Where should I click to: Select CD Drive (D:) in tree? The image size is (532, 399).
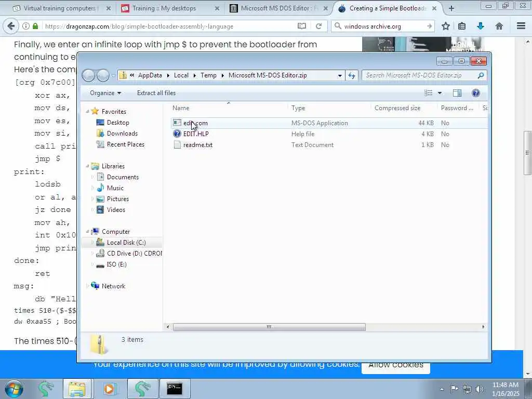point(134,254)
